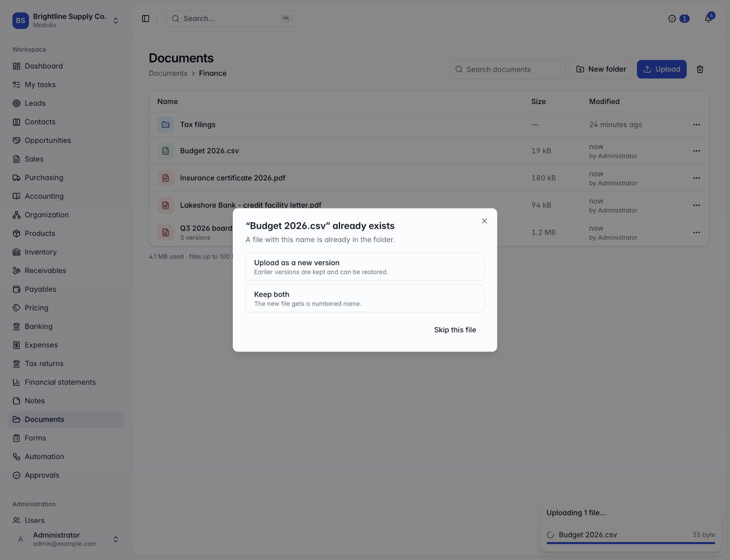Go to My tasks
730x560 pixels.
[x=66, y=85]
